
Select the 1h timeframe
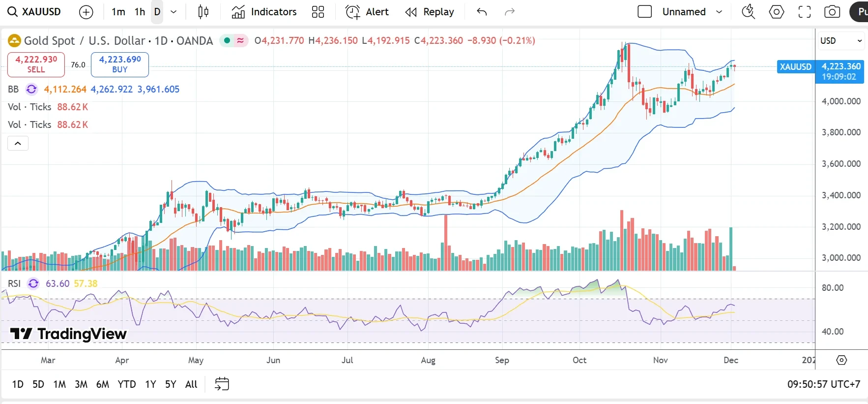point(140,12)
